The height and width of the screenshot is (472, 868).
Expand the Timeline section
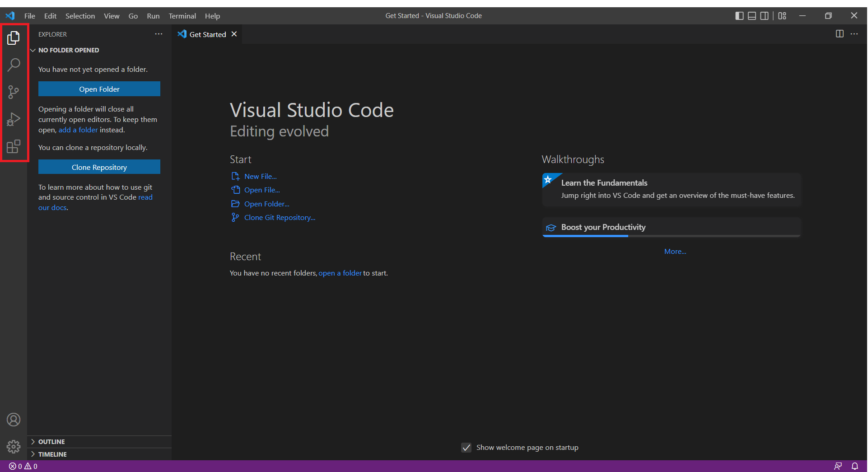tap(52, 454)
